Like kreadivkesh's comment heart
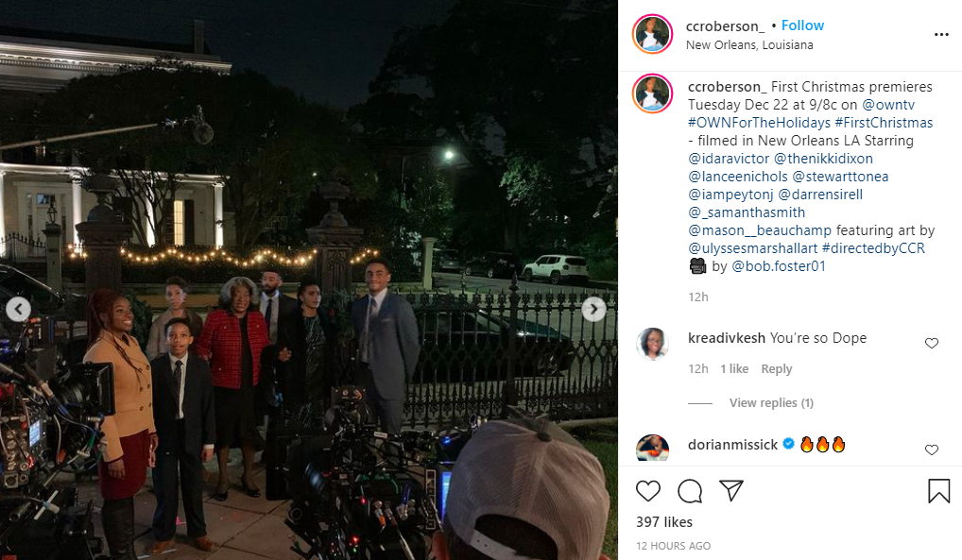 click(932, 343)
